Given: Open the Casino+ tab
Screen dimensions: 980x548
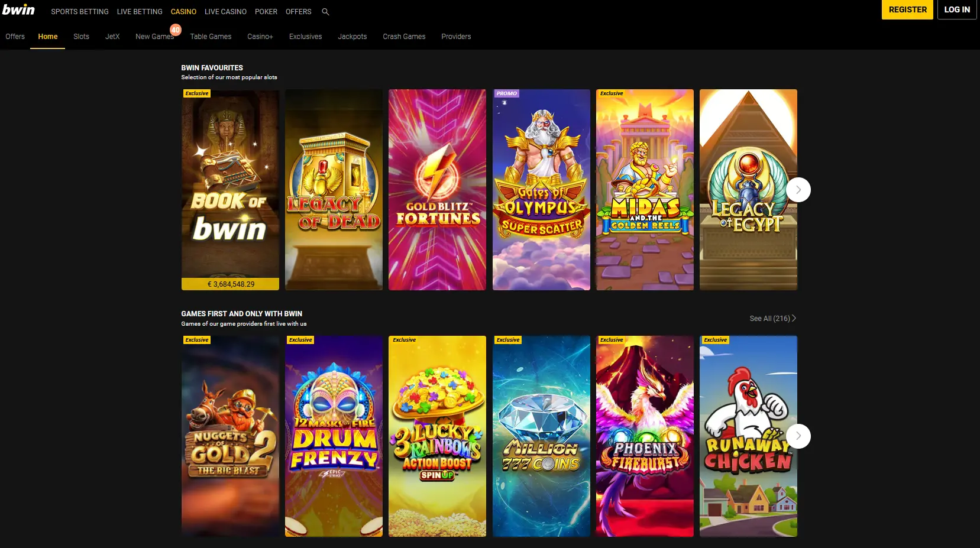Looking at the screenshot, I should 260,37.
